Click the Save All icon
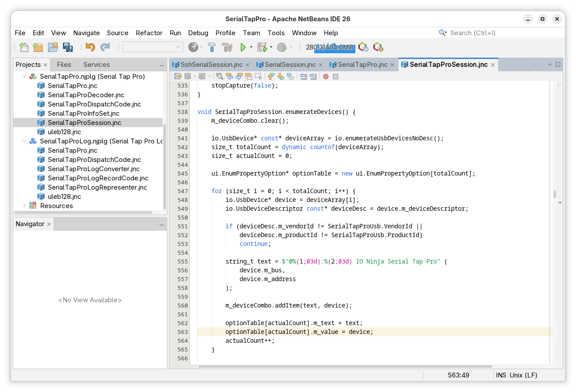The width and height of the screenshot is (576, 392). coord(67,47)
